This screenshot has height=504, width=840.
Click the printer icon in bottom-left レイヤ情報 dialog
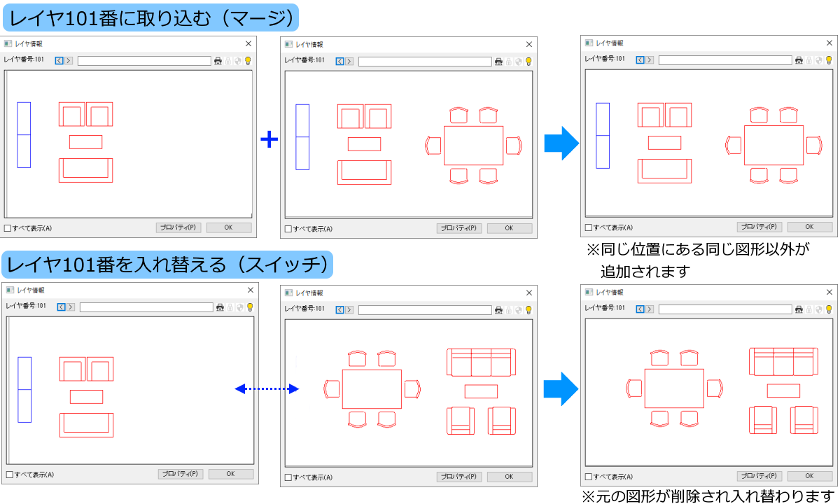click(x=220, y=307)
